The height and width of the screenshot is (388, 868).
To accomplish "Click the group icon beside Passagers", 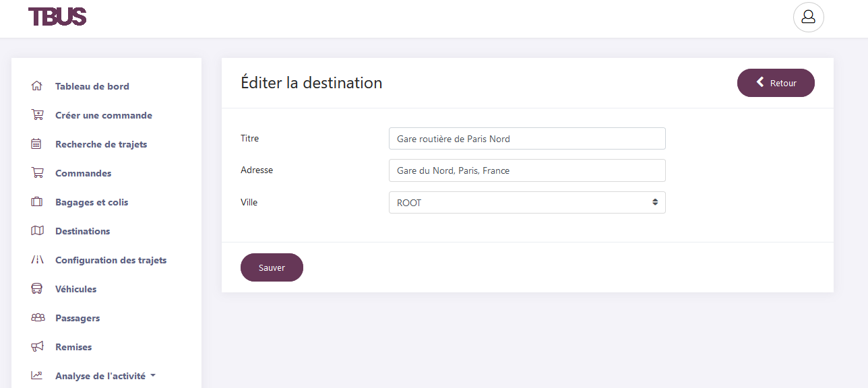I will [x=38, y=317].
